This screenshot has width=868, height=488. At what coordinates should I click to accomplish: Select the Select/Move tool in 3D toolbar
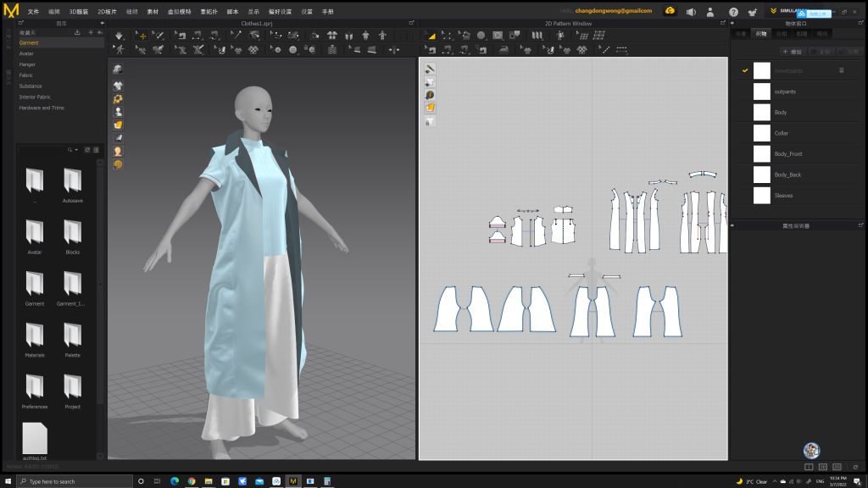(142, 36)
